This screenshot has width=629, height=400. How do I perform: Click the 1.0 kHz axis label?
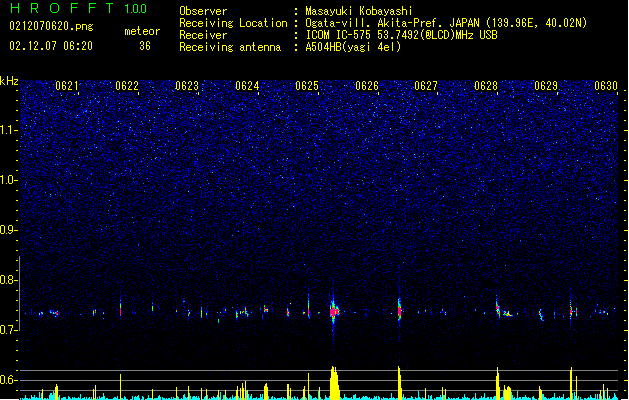pyautogui.click(x=9, y=180)
